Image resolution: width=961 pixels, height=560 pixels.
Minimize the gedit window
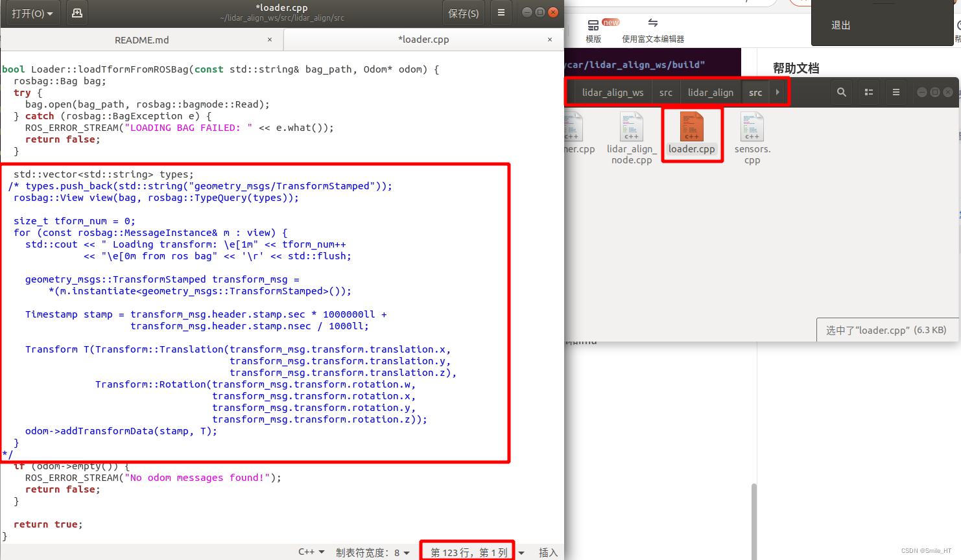pyautogui.click(x=527, y=12)
